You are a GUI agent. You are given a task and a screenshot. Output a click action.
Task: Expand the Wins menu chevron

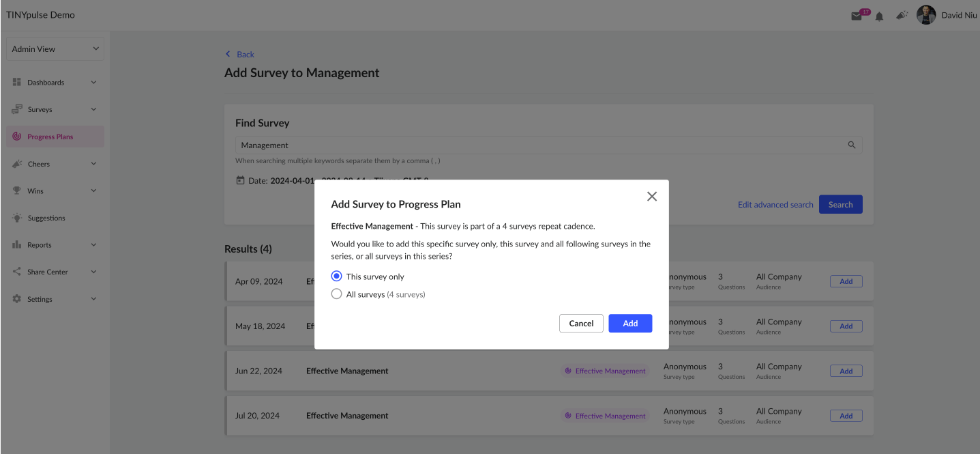pos(93,191)
